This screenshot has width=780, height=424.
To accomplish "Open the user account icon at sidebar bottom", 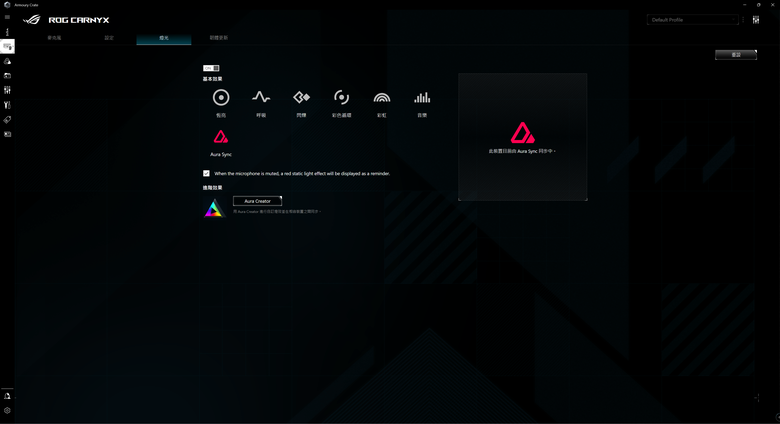I will [7, 396].
